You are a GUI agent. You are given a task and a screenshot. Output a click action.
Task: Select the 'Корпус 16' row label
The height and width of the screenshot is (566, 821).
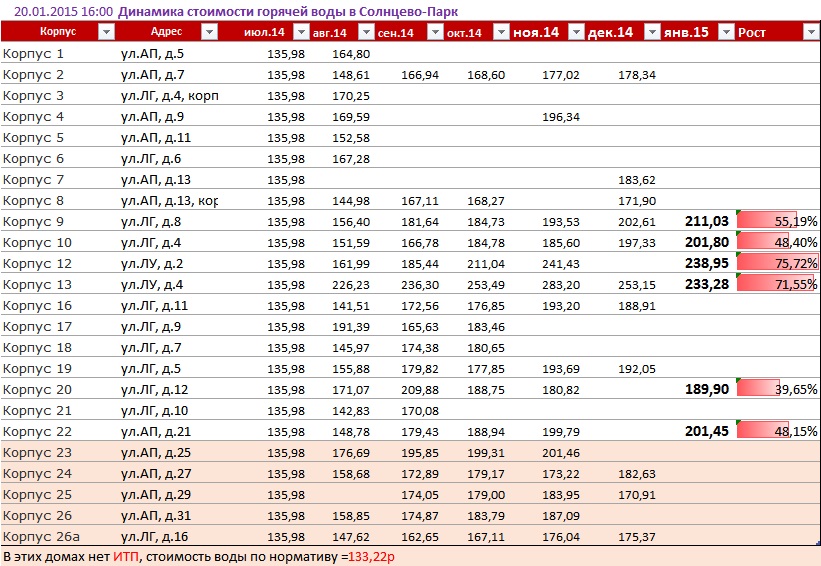[37, 305]
